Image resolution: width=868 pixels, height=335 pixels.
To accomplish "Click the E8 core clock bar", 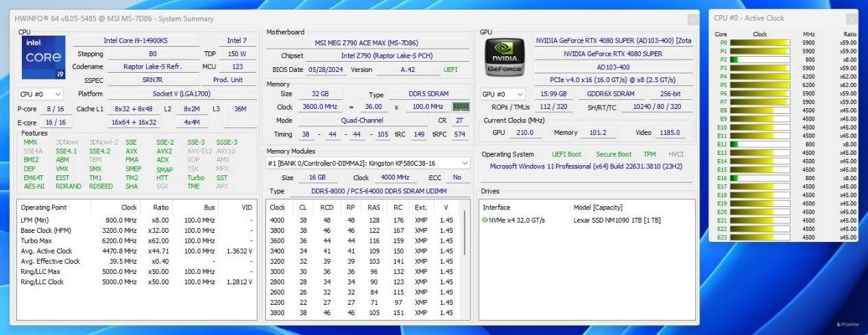I will pyautogui.click(x=760, y=110).
